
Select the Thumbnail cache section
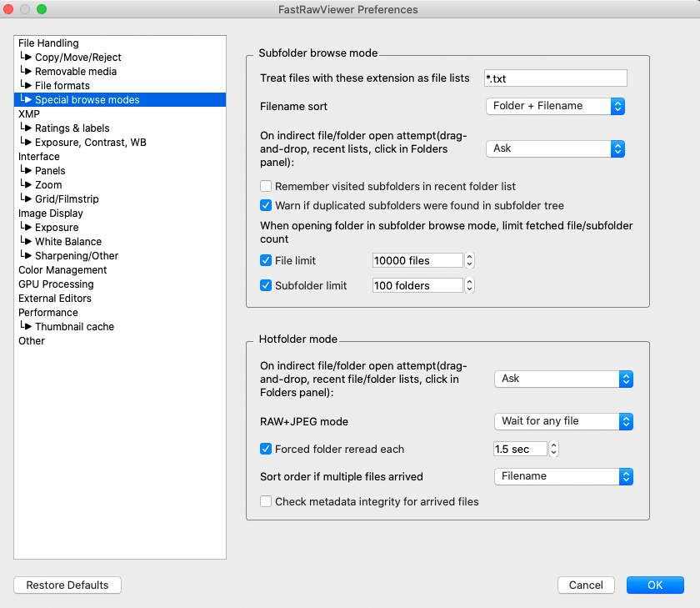coord(74,327)
